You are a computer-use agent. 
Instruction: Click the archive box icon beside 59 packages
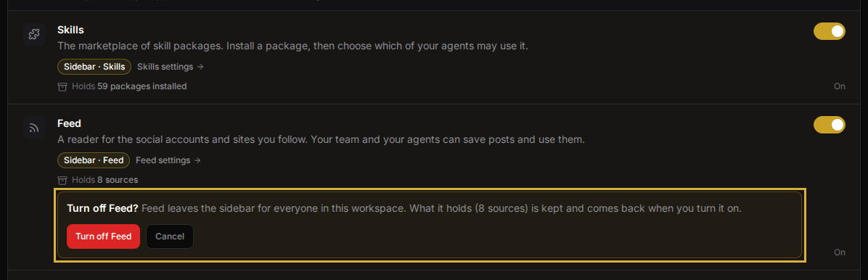point(62,86)
